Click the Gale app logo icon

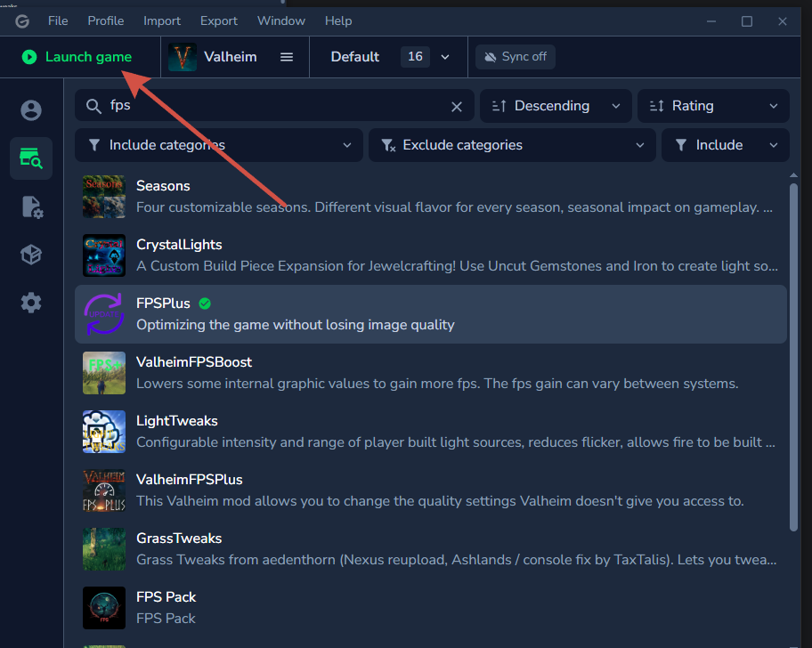click(x=22, y=21)
